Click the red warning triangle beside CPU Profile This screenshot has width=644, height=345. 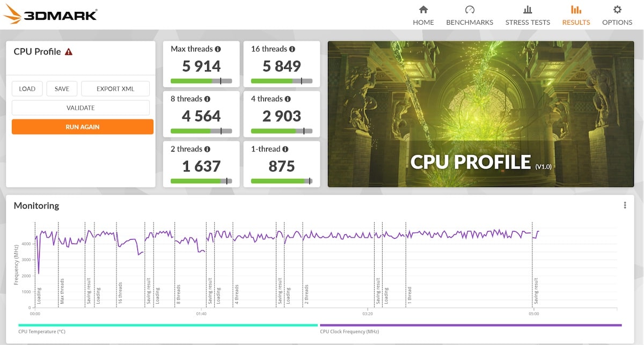[x=69, y=52]
